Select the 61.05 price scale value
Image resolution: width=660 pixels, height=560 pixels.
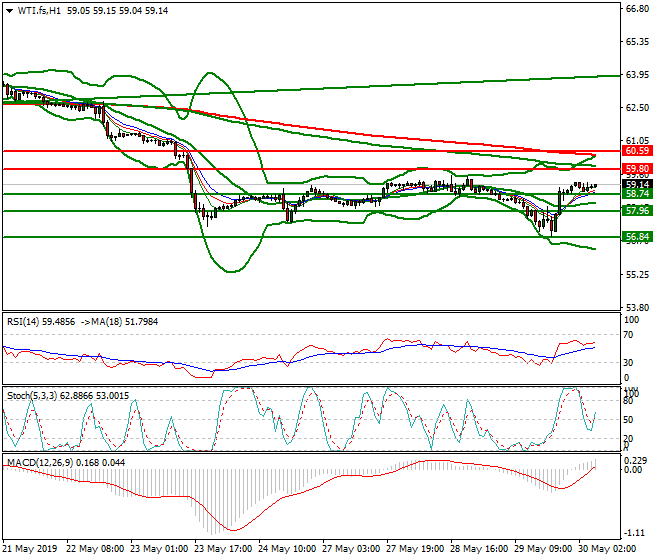tap(637, 140)
